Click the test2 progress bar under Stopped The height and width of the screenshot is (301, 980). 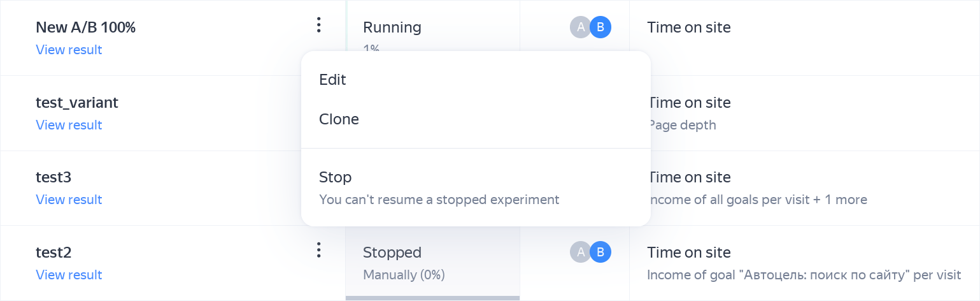coord(432,298)
